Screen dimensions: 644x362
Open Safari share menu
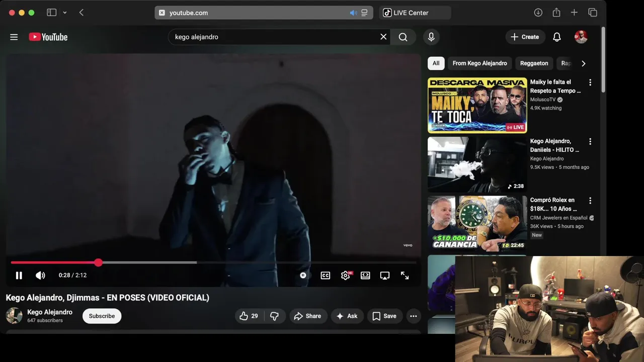click(x=556, y=13)
